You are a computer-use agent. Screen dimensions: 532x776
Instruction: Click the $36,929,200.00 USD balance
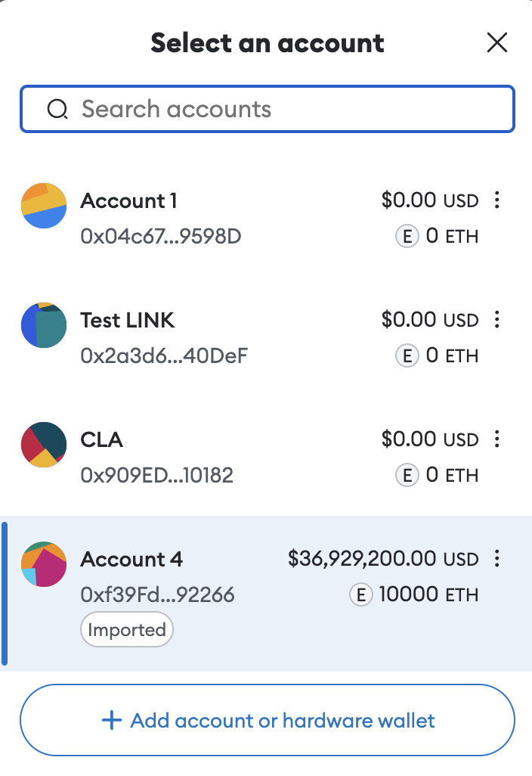click(x=383, y=559)
